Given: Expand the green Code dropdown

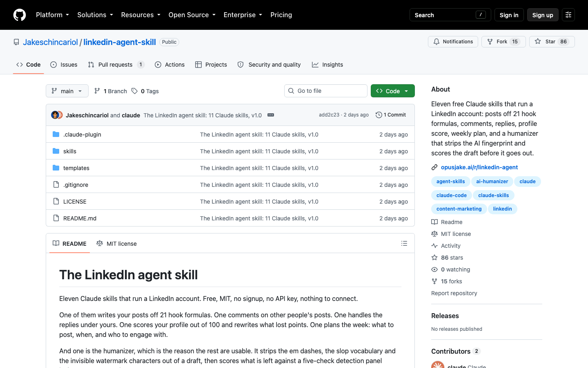Looking at the screenshot, I should pyautogui.click(x=393, y=91).
